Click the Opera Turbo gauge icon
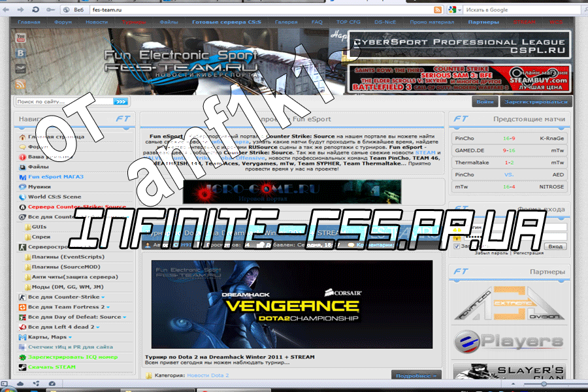The image size is (588, 392). click(52, 384)
